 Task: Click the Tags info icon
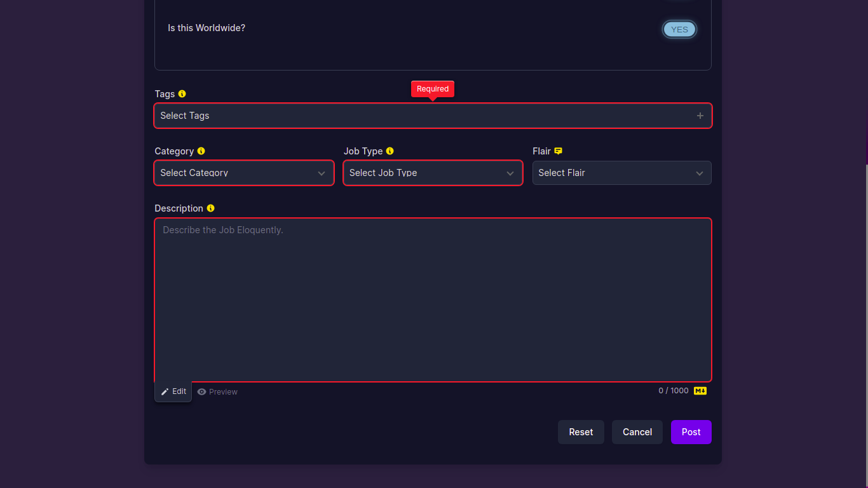click(x=182, y=93)
